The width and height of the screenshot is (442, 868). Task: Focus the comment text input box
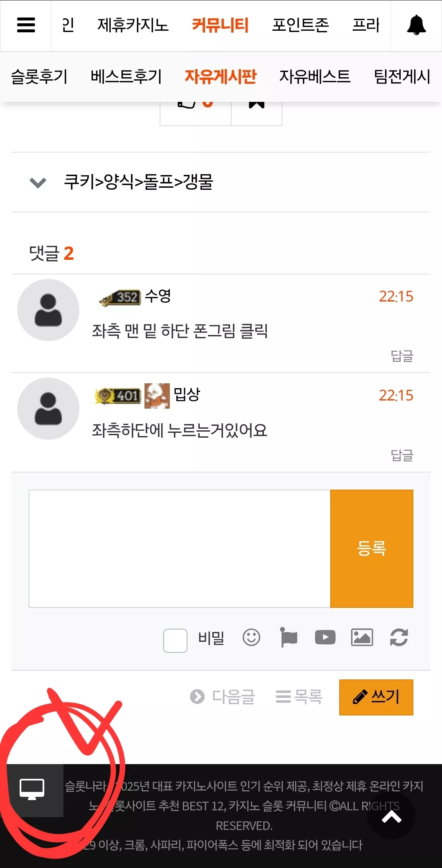180,549
